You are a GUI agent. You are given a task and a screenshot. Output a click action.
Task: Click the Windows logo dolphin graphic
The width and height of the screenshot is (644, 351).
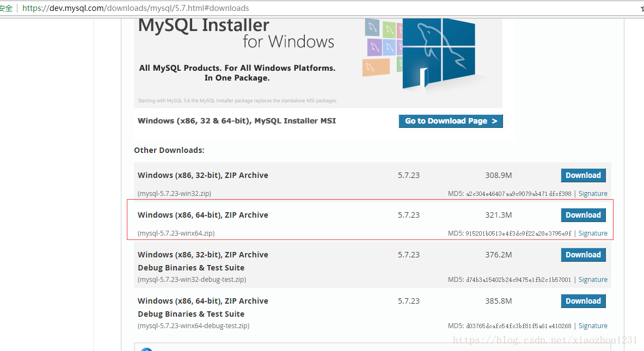pos(438,53)
